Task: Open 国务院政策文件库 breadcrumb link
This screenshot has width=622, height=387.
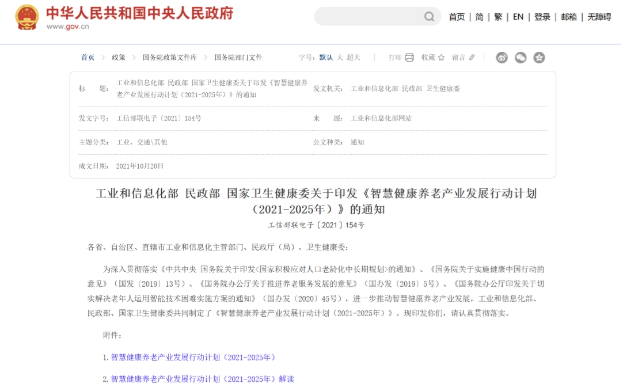Action: tap(169, 57)
